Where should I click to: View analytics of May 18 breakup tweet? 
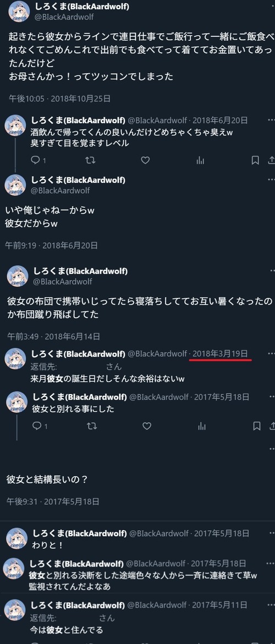tap(202, 427)
